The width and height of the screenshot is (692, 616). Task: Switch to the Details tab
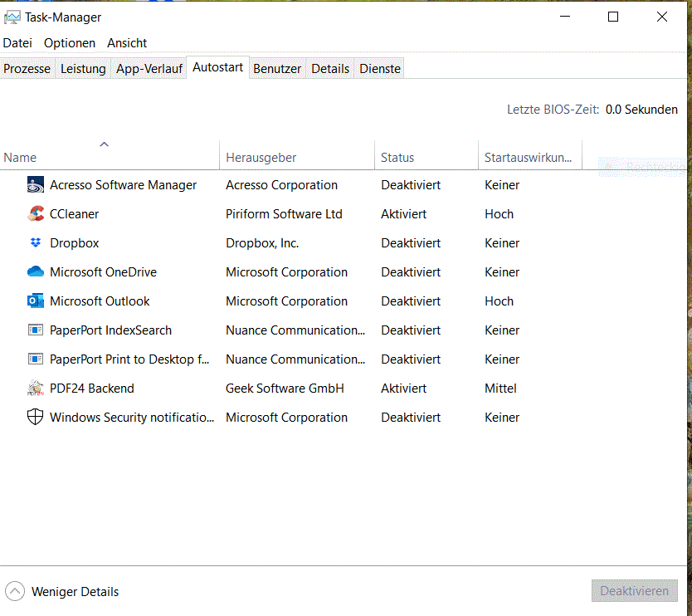pos(330,69)
